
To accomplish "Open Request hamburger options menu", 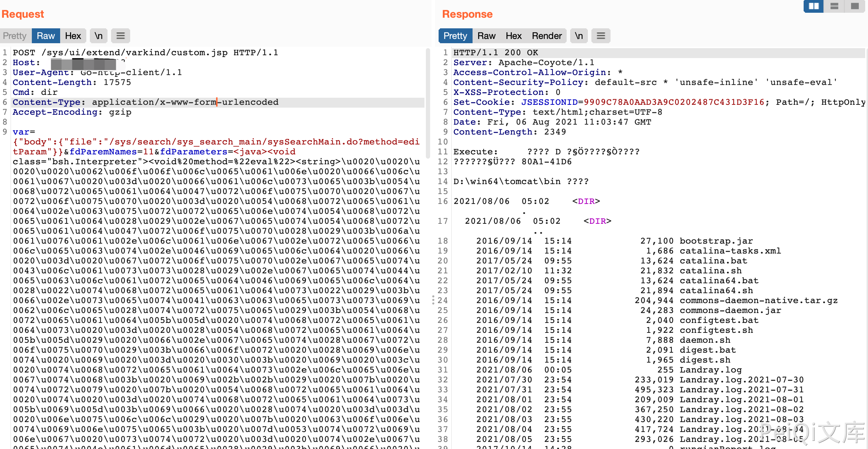I will [121, 36].
